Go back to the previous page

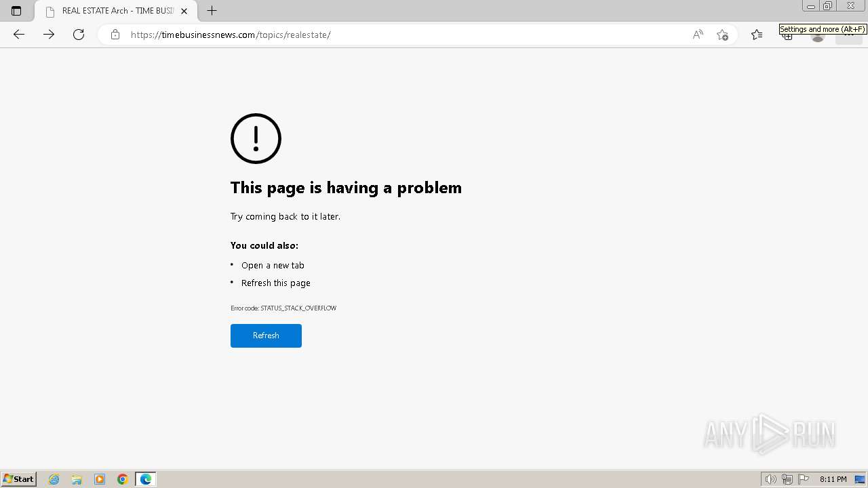pos(19,35)
